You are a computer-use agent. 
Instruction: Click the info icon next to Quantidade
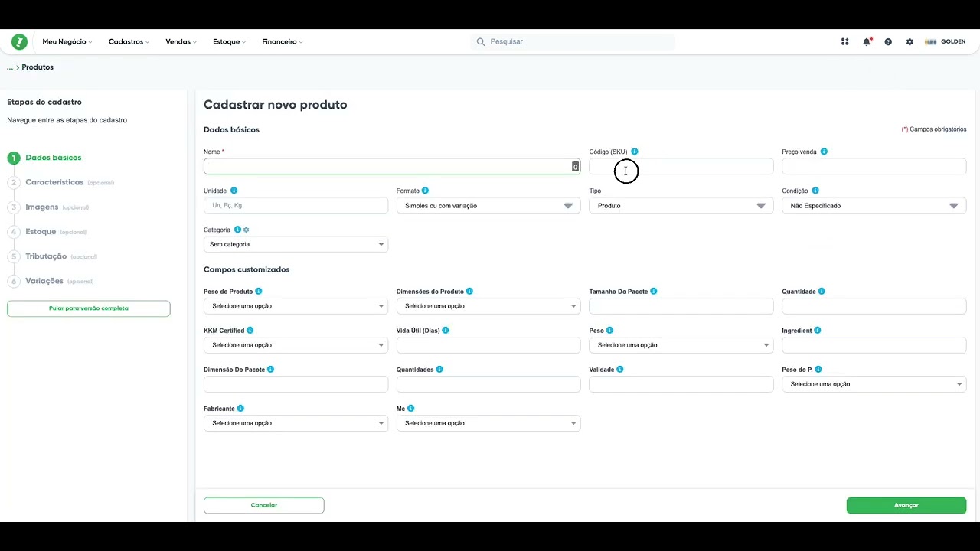[x=822, y=292]
